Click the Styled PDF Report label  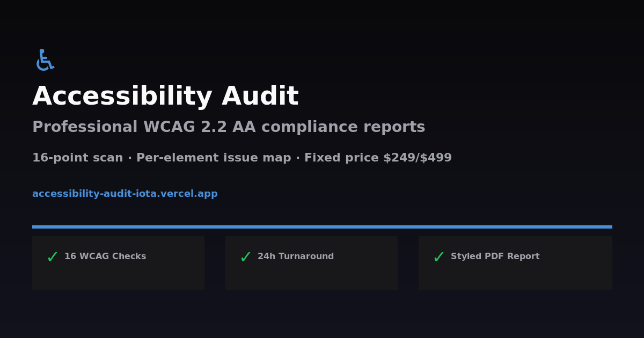(495, 256)
